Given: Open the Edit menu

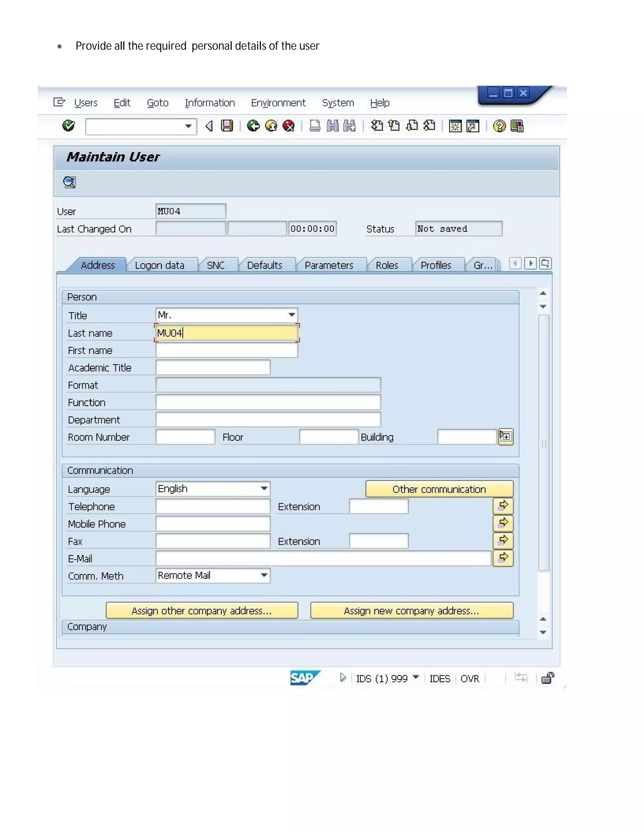Looking at the screenshot, I should coord(122,102).
